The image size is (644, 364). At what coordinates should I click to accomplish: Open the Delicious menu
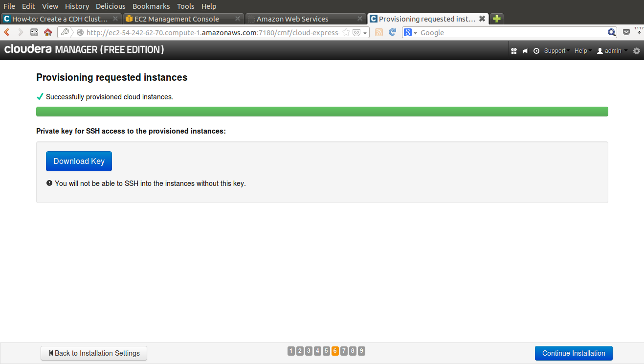click(x=111, y=6)
